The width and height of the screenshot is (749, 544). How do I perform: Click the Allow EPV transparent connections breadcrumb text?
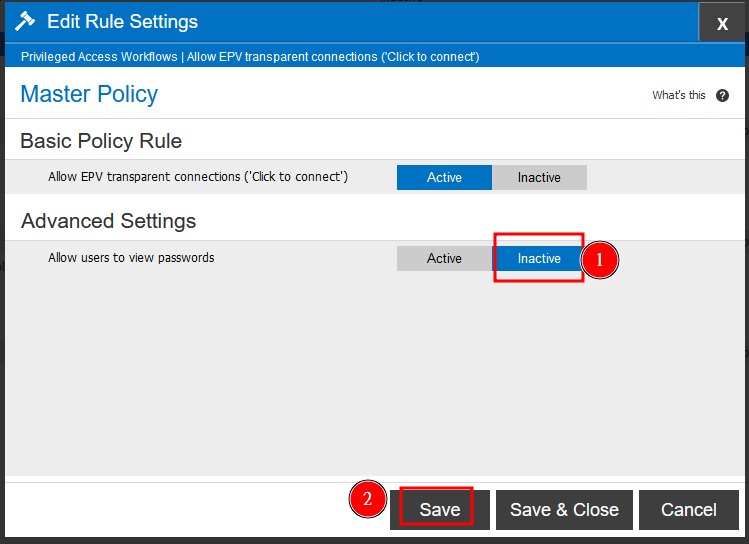click(x=333, y=57)
